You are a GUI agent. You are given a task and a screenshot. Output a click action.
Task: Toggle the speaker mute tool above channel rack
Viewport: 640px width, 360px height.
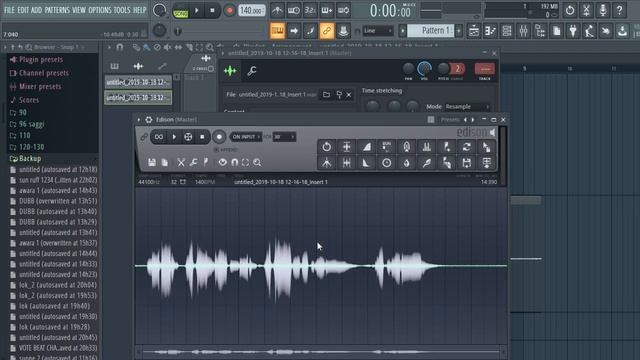167,48
